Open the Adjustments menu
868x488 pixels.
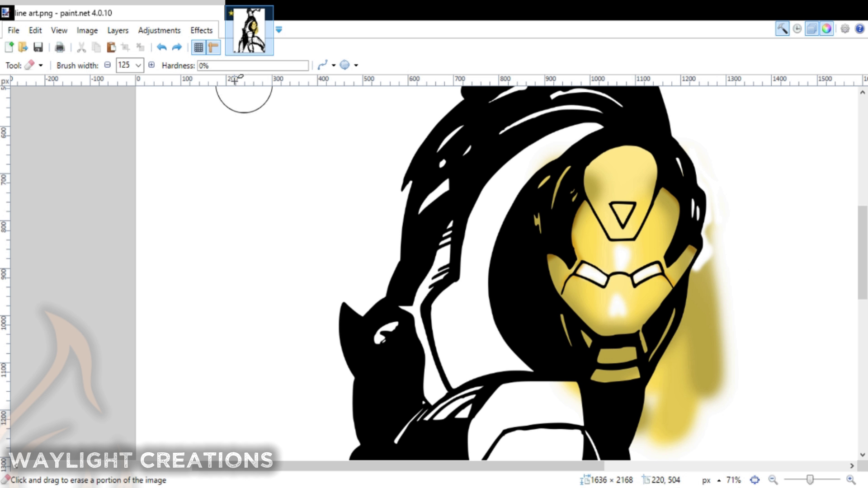pyautogui.click(x=159, y=30)
